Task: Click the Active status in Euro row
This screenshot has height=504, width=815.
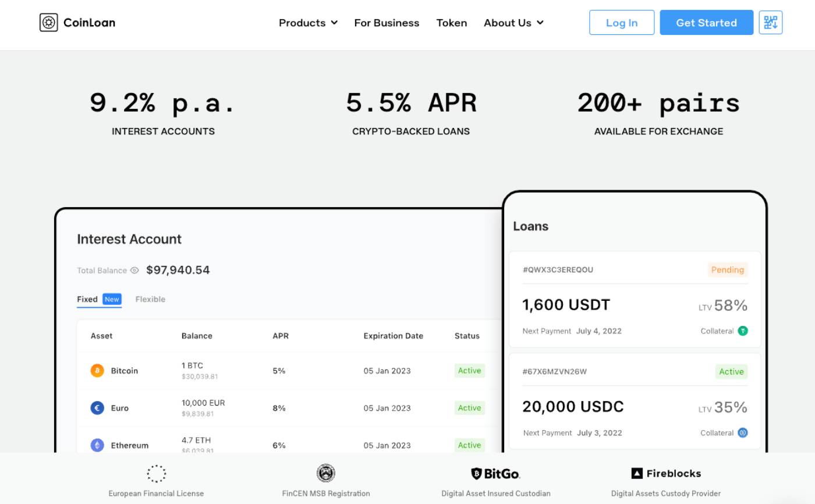Action: [469, 408]
